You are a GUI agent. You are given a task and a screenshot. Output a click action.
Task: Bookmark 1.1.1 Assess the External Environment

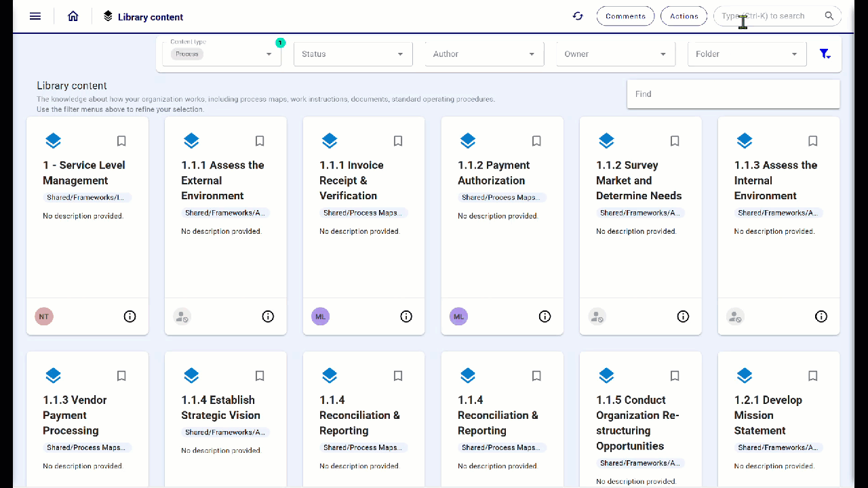[x=260, y=141]
